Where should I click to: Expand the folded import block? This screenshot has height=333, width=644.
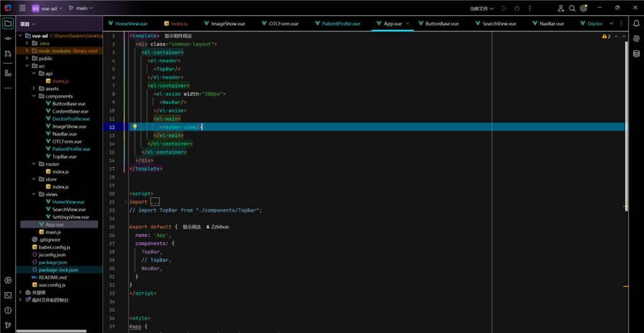[155, 202]
